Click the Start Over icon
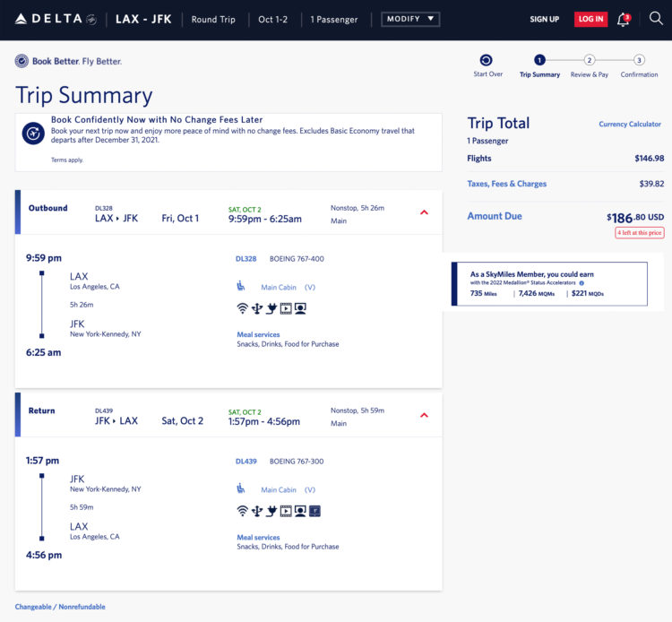Screen dimensions: 672x622 [x=486, y=60]
